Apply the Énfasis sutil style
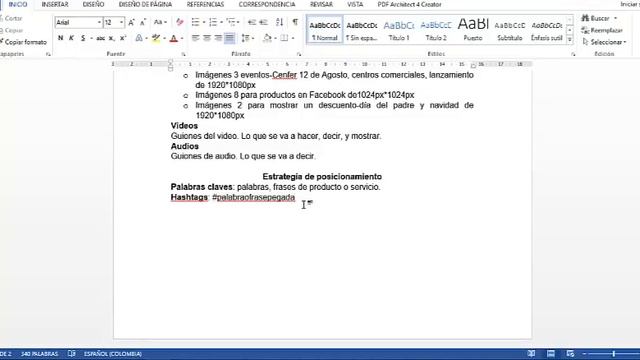The width and height of the screenshot is (640, 360). click(547, 30)
